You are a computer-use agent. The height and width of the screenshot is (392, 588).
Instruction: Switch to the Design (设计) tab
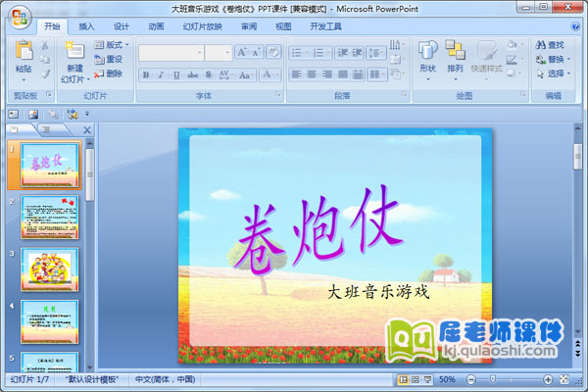(x=122, y=26)
